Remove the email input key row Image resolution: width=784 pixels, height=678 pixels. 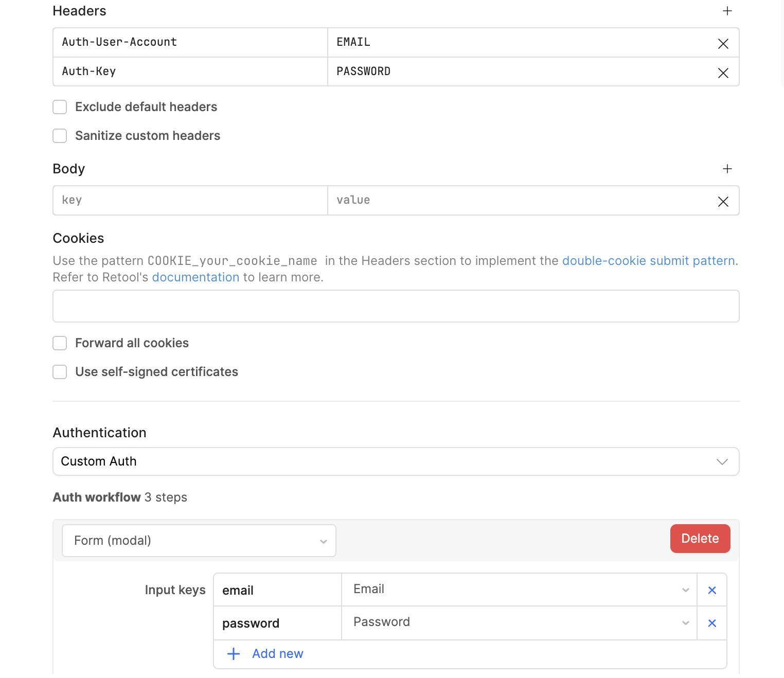coord(712,590)
